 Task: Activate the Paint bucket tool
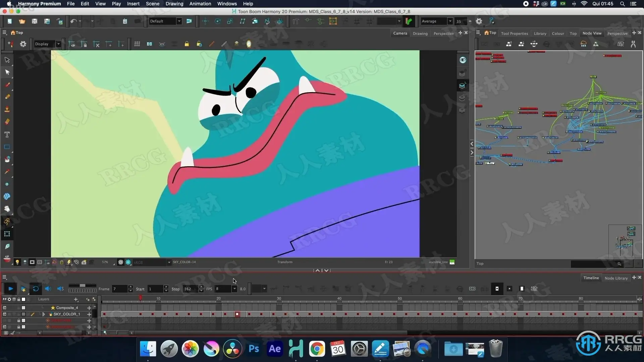(x=7, y=159)
